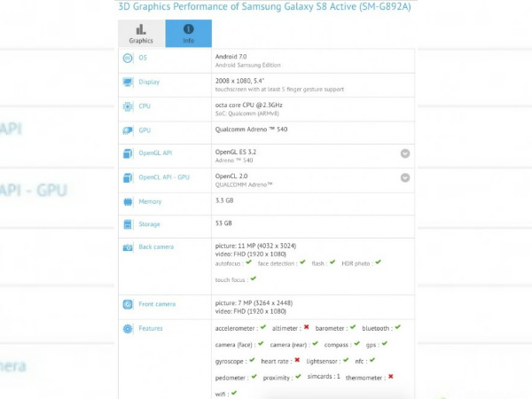Click the GPU row icon

pos(128,130)
